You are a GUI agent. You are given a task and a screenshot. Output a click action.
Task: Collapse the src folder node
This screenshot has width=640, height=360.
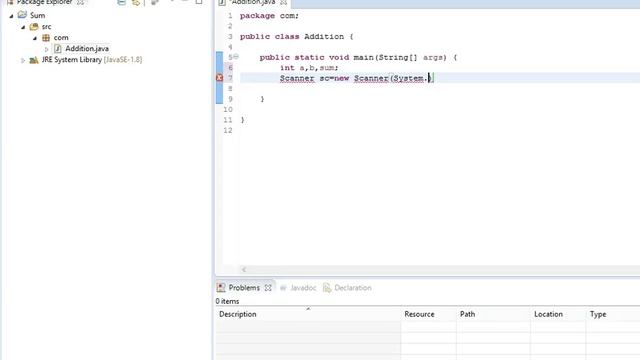[23, 27]
